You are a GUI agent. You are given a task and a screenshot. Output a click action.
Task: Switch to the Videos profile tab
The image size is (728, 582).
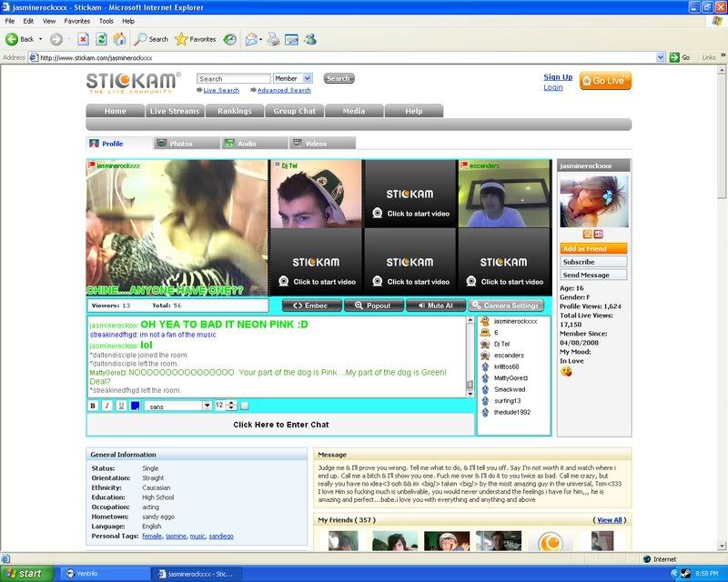322,144
